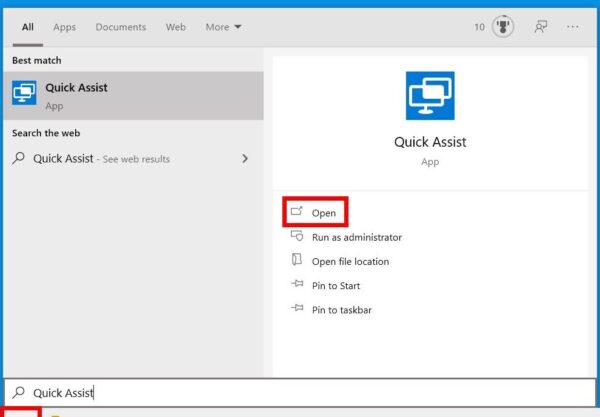Click Open to launch Quick Assist
Screen dimensions: 600x417
coord(315,212)
